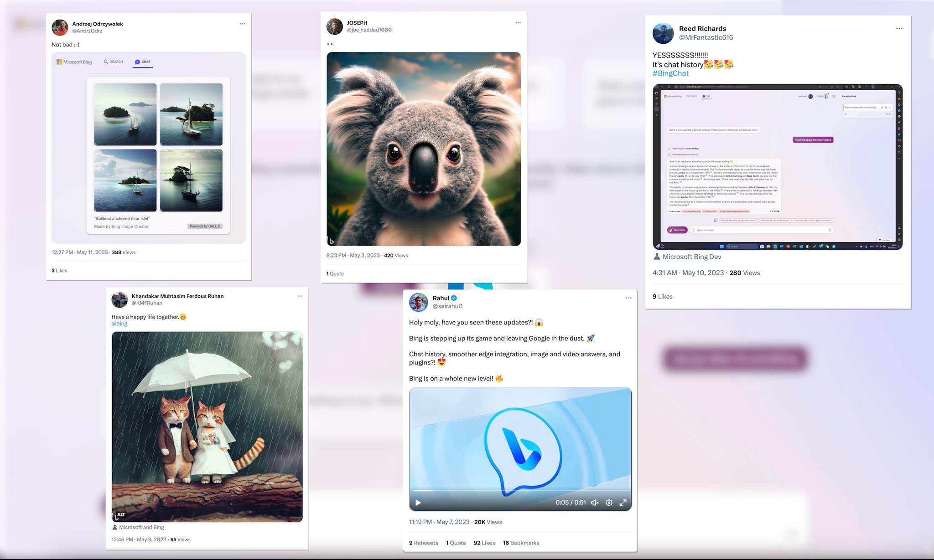
Task: Open more options on JOSEPH's tweet
Action: pos(518,23)
